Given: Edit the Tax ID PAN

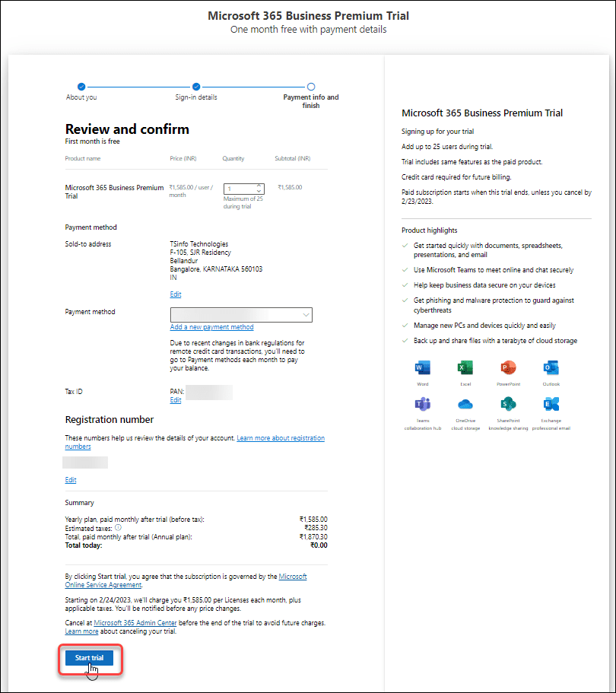Looking at the screenshot, I should pyautogui.click(x=176, y=400).
